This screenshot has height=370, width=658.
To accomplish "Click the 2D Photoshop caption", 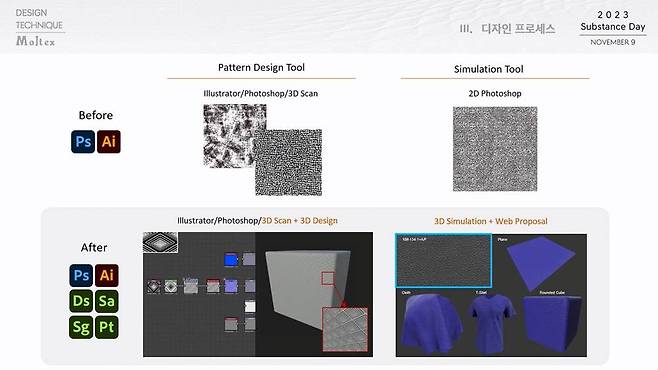I will [495, 94].
